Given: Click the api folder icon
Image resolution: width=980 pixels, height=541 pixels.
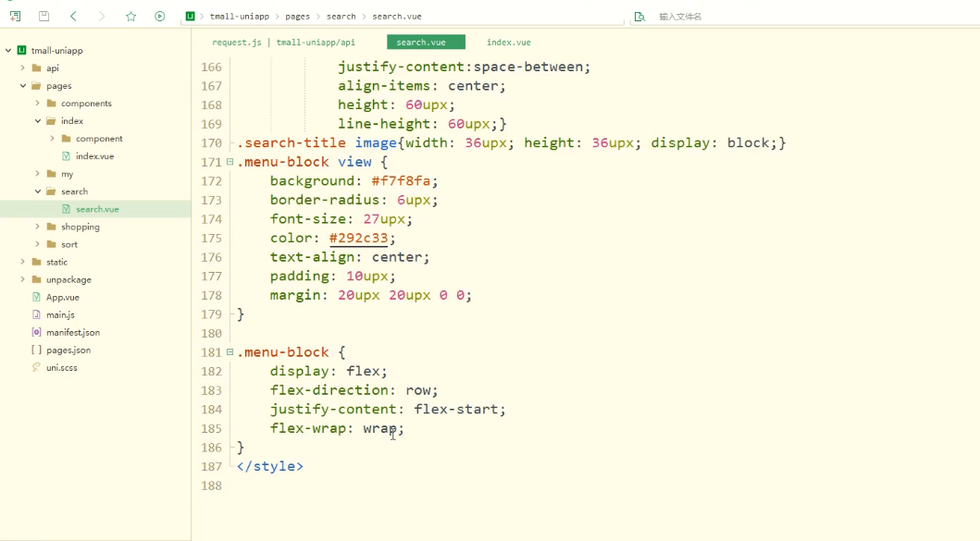Looking at the screenshot, I should click(x=37, y=68).
